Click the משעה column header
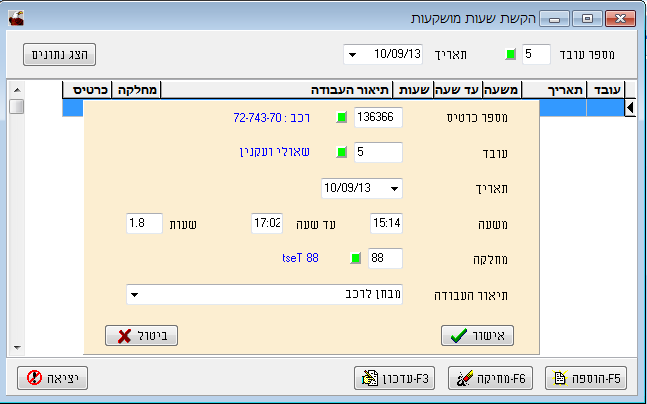Image resolution: width=647 pixels, height=404 pixels. point(502,90)
